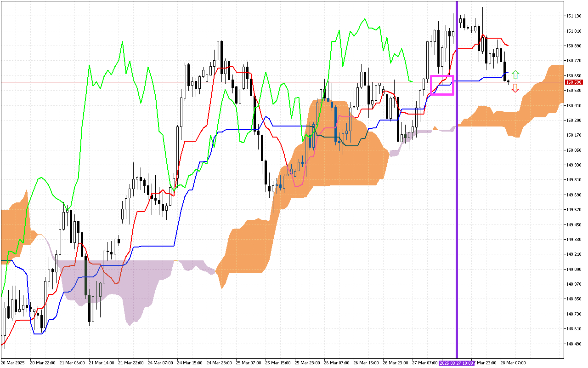Select the 21 Mar 06:00 time label

point(73,363)
